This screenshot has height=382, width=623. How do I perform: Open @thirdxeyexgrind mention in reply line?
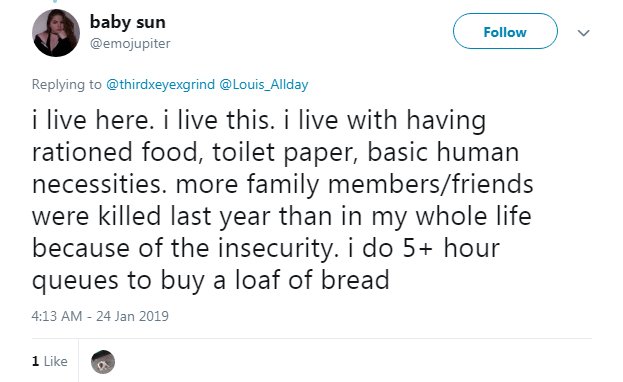(x=160, y=84)
